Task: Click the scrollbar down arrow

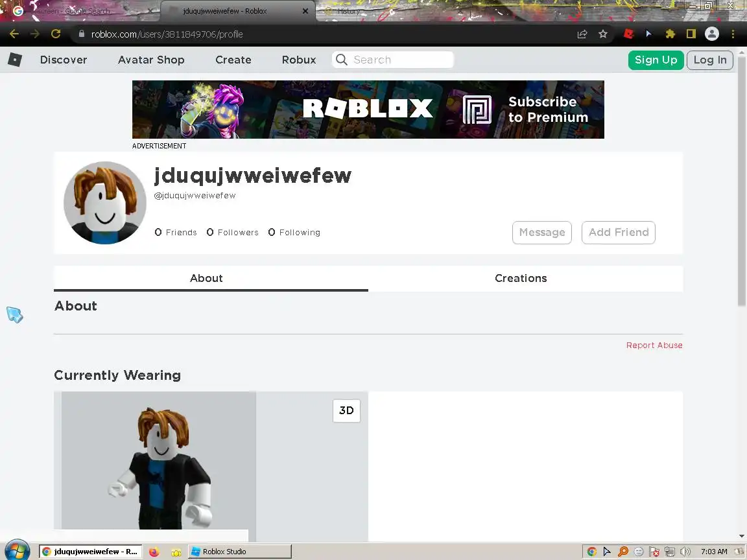Action: [x=742, y=536]
